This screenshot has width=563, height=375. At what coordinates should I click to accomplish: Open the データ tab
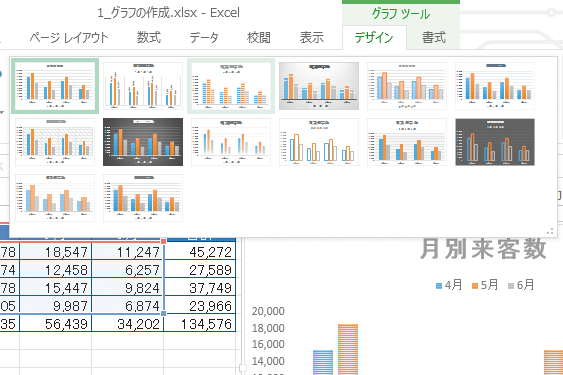coord(204,37)
